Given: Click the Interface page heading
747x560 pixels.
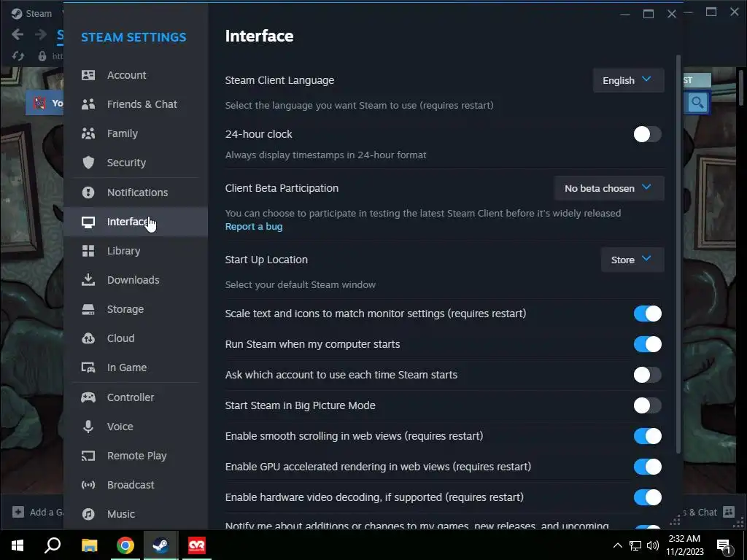Looking at the screenshot, I should (x=259, y=36).
